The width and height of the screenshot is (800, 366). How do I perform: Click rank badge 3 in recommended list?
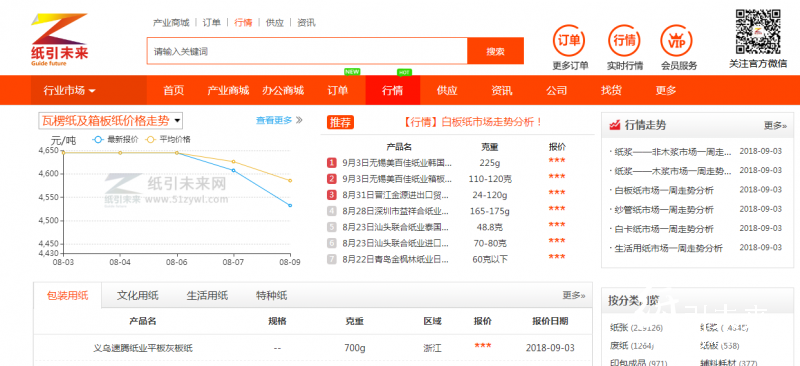tap(332, 194)
